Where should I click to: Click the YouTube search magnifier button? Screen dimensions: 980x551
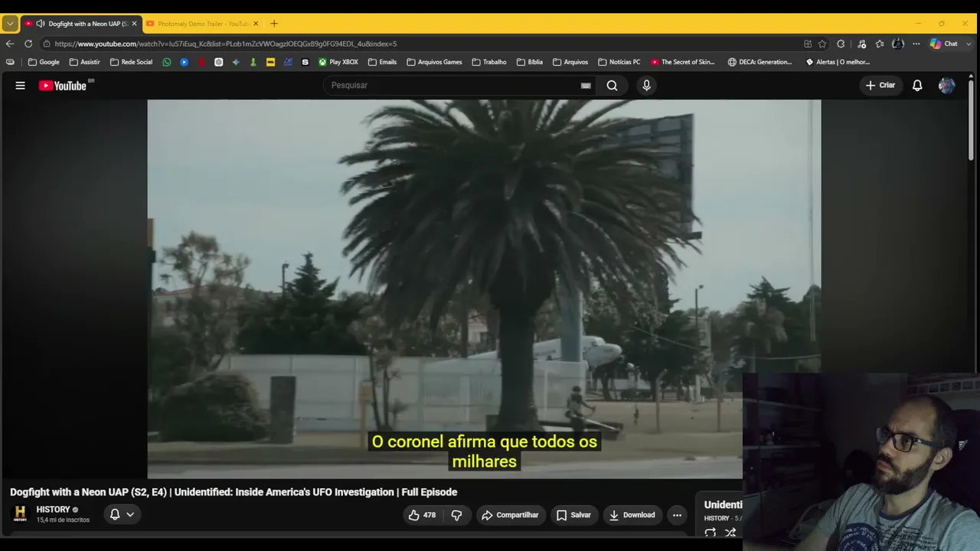coord(612,86)
